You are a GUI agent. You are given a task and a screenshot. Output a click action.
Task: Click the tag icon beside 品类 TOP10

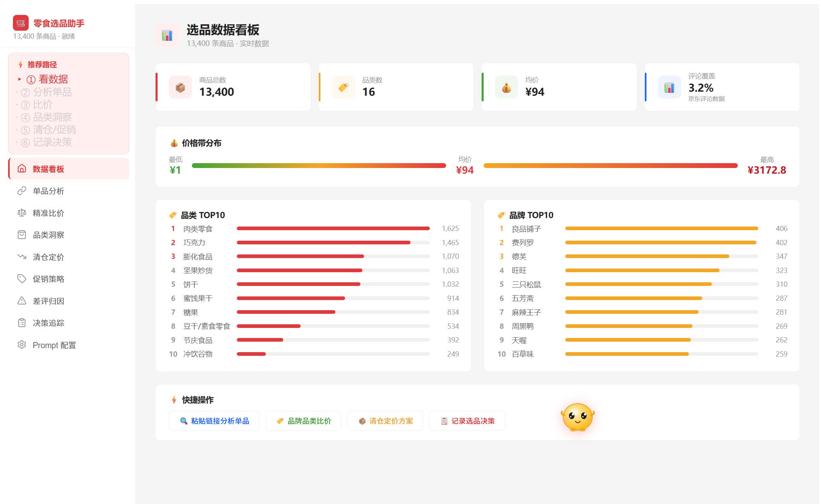coord(173,215)
